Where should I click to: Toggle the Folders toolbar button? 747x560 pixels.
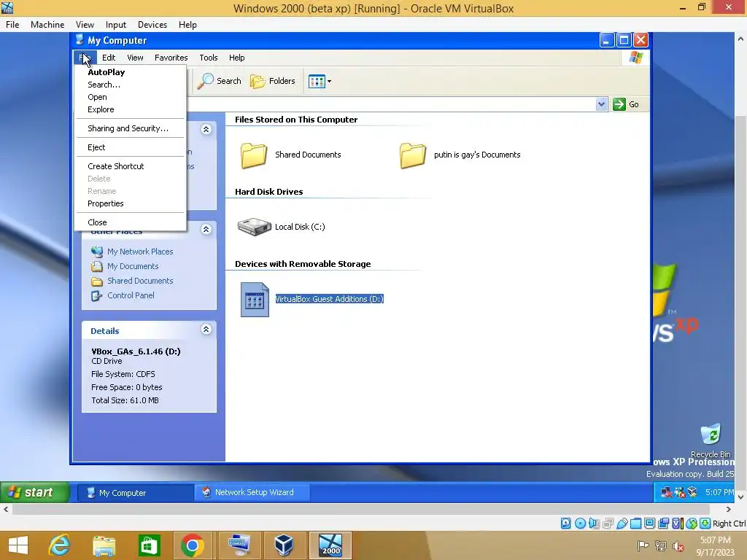click(x=273, y=81)
